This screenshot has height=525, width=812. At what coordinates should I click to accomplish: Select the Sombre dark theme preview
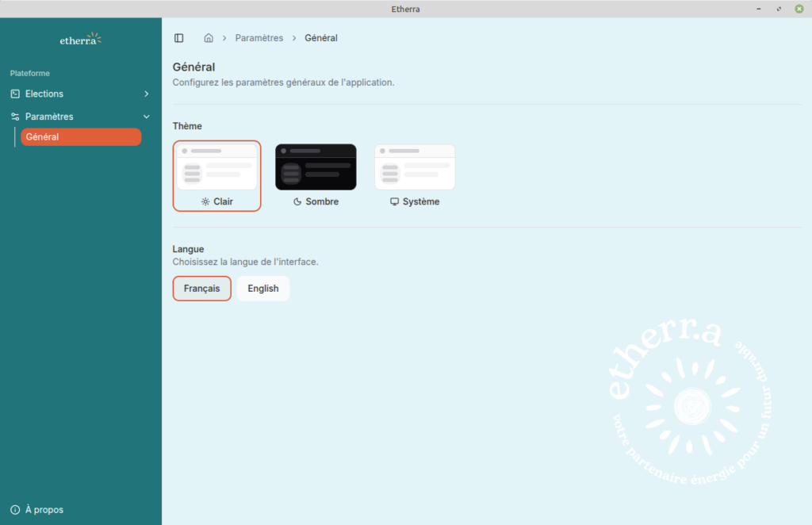coord(316,167)
